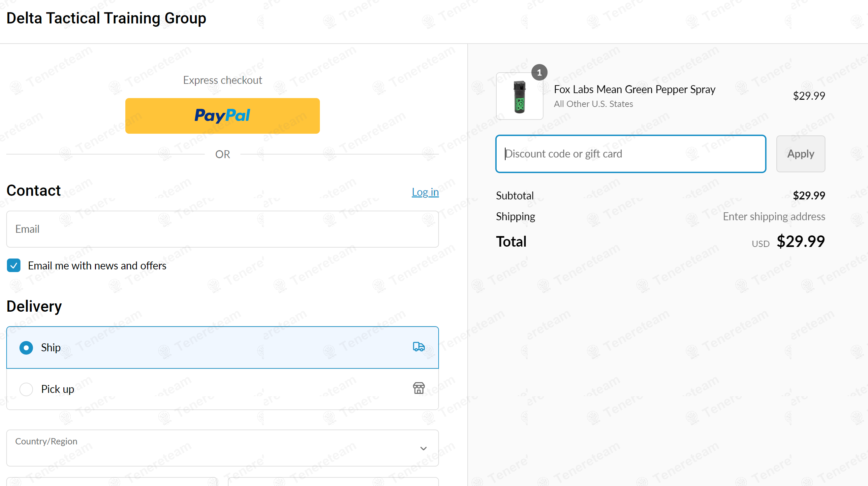The height and width of the screenshot is (486, 868).
Task: Click the PayPal logo express checkout
Action: coord(222,116)
